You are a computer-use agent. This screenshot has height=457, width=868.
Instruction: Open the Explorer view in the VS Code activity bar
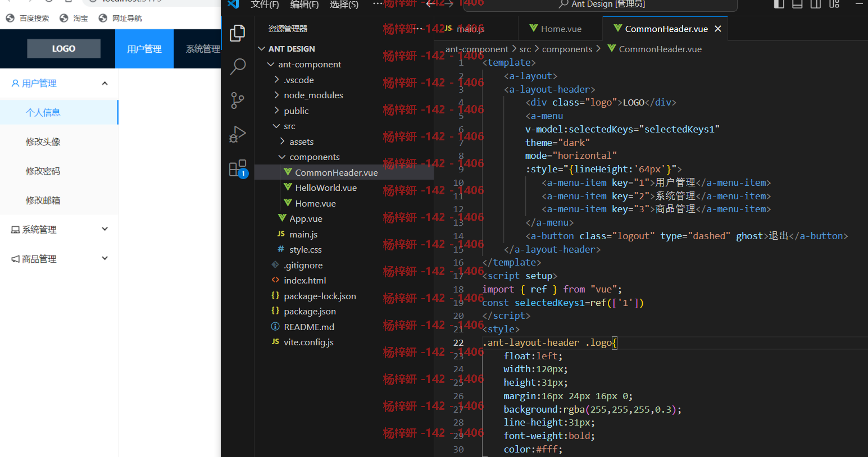pos(238,33)
